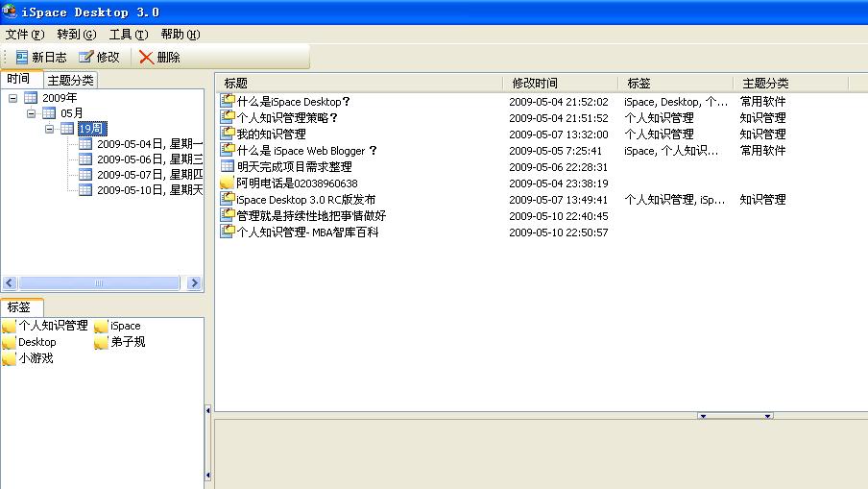Click the left down-arrow on the bottom pane splitter
The image size is (868, 489).
pyautogui.click(x=703, y=416)
